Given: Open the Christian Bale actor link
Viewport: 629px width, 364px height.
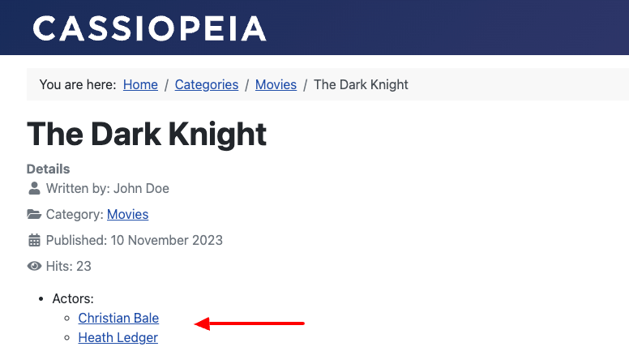Looking at the screenshot, I should [x=118, y=318].
